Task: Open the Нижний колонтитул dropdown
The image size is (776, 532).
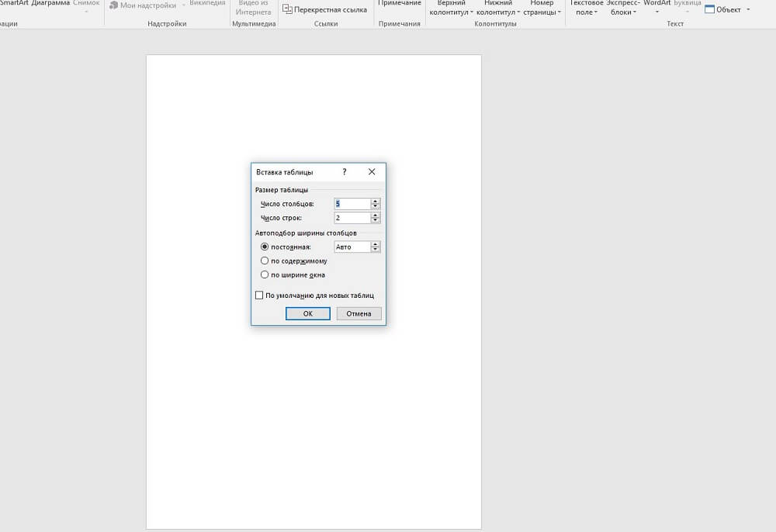Action: pos(497,8)
